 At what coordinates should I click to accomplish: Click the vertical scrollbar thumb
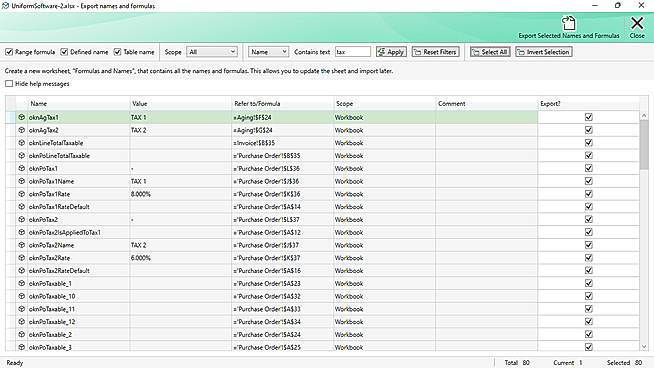click(x=644, y=145)
